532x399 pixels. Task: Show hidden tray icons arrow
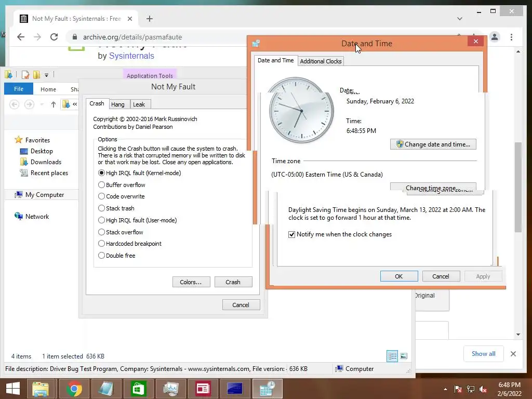[x=445, y=389]
